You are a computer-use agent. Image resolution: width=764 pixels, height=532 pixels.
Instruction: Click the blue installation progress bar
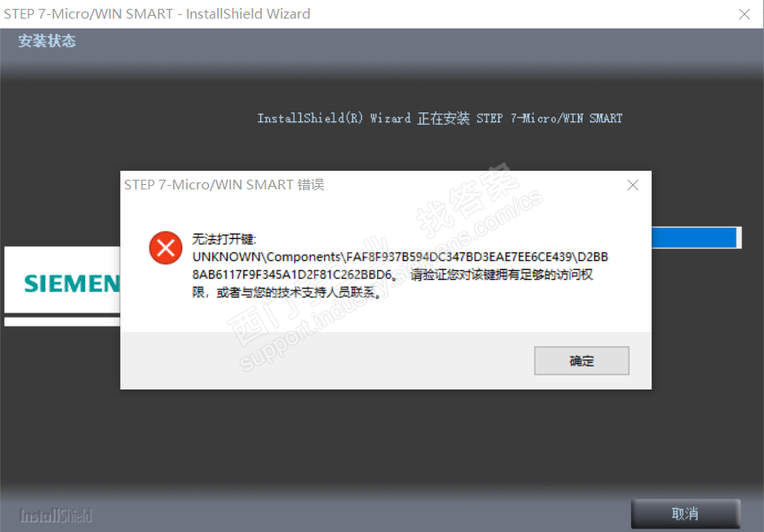click(x=693, y=238)
